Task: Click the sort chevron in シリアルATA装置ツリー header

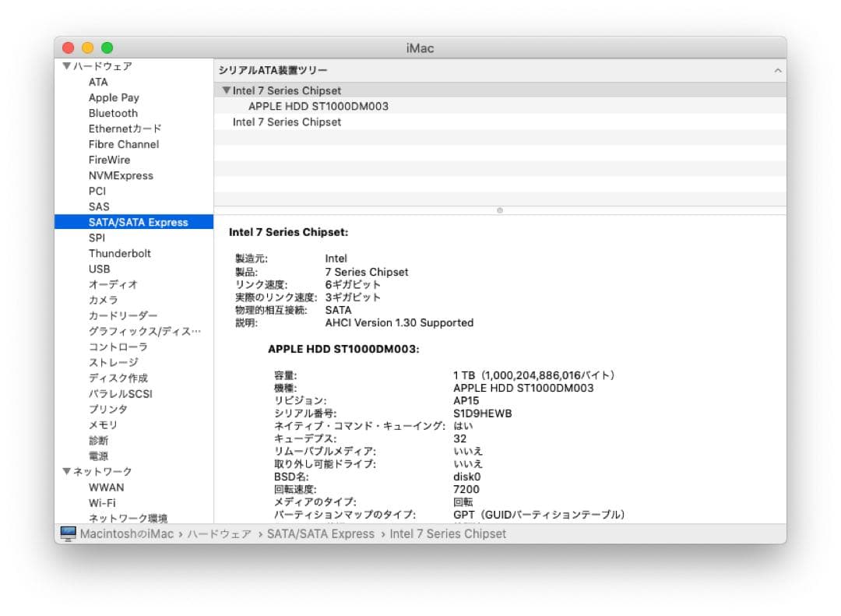Action: click(777, 70)
